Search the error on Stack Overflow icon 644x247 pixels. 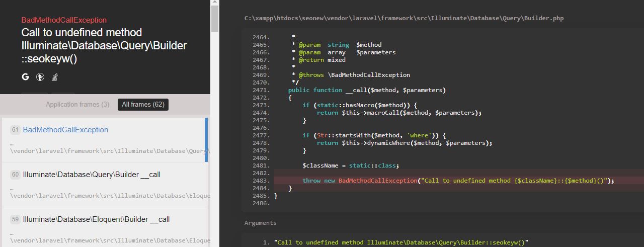click(55, 77)
